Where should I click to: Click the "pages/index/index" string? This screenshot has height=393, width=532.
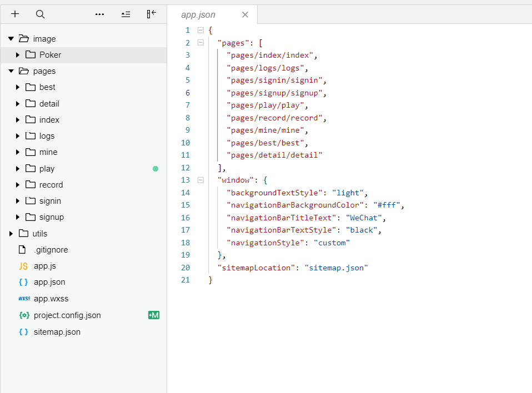pyautogui.click(x=270, y=56)
